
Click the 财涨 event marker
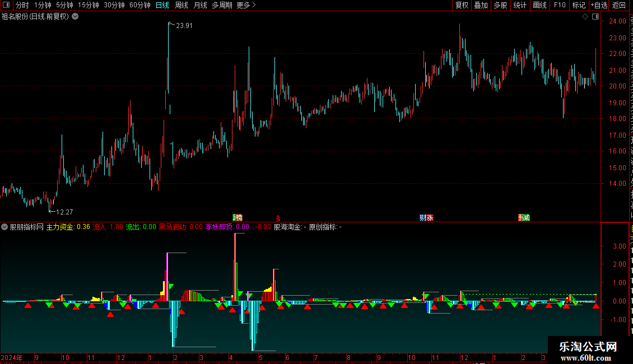426,217
